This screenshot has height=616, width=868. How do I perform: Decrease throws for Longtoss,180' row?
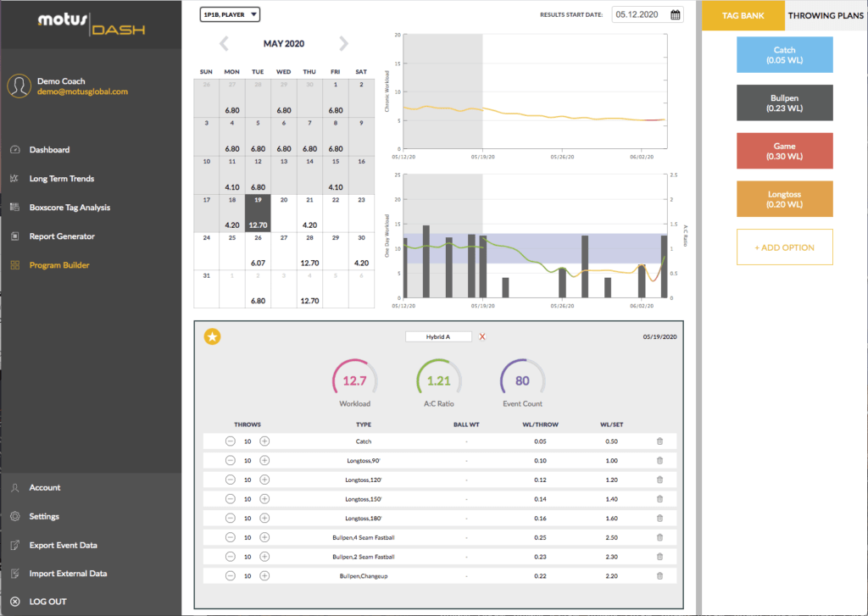coord(231,518)
